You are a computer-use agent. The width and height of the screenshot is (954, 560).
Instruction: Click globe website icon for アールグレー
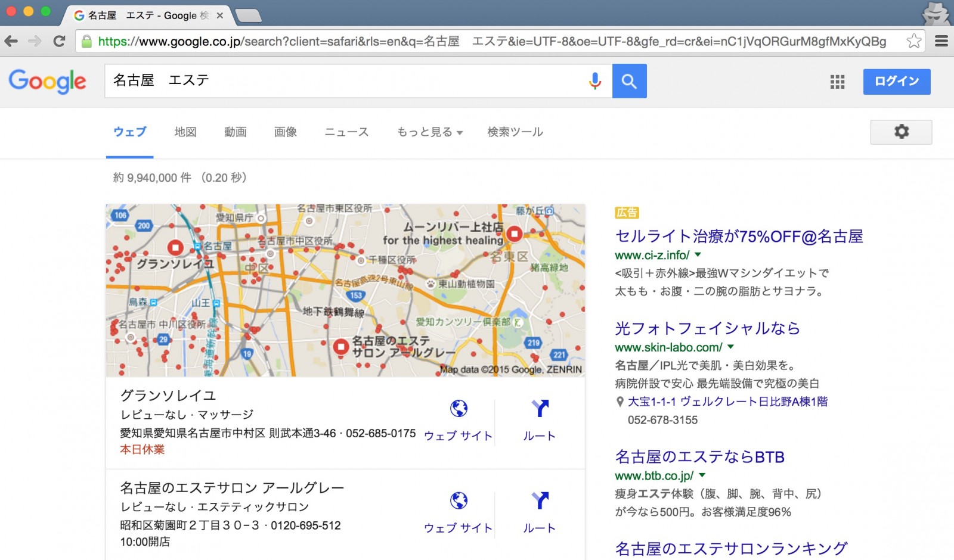tap(459, 501)
